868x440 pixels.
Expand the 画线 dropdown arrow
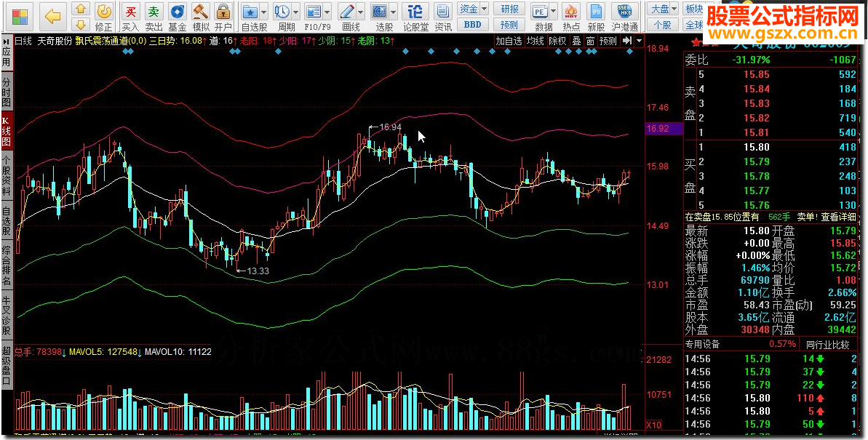[x=360, y=11]
